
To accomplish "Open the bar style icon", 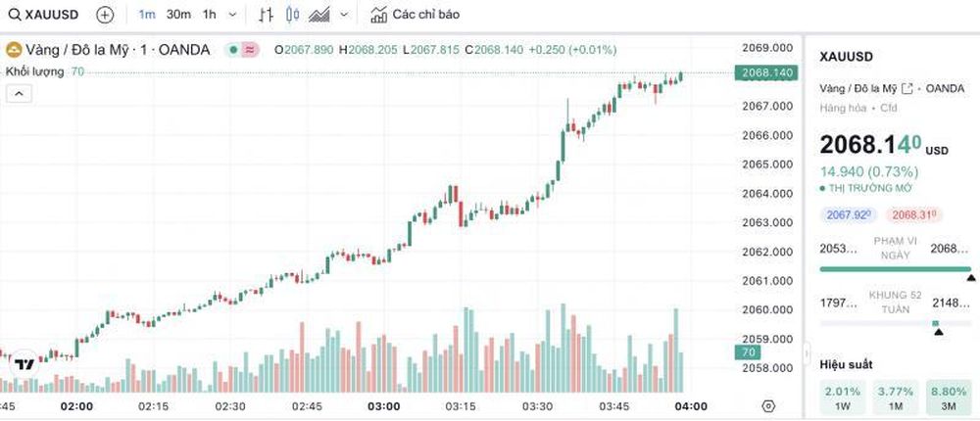I will pyautogui.click(x=266, y=15).
